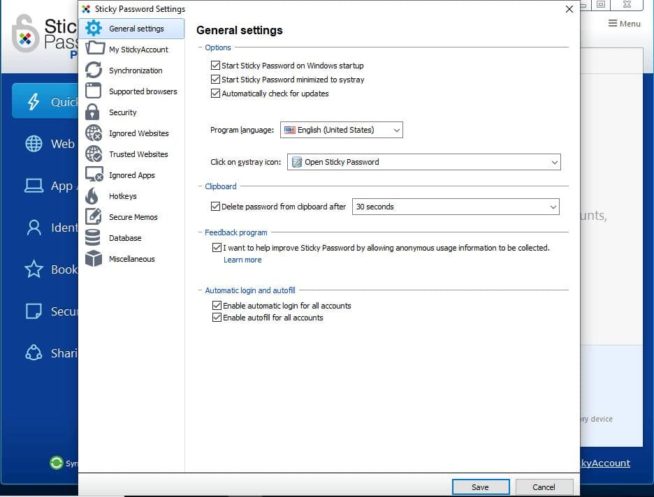The width and height of the screenshot is (654, 497).
Task: Click the Trusted Websites globe icon
Action: tap(93, 153)
